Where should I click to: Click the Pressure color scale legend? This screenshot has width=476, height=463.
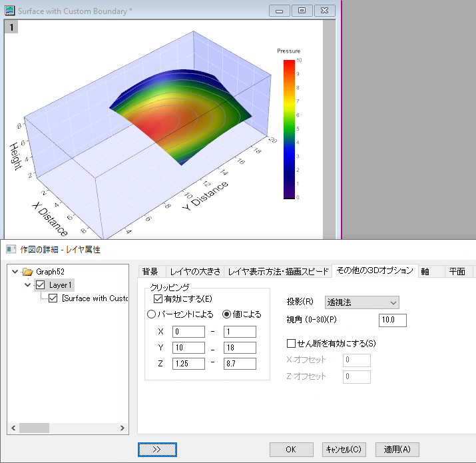click(x=290, y=125)
